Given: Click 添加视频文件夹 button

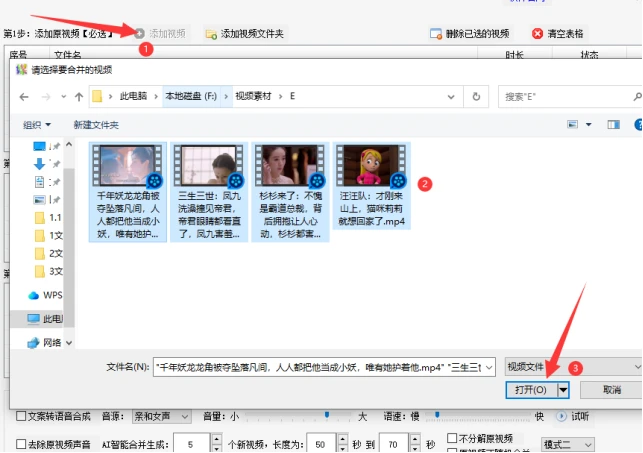Looking at the screenshot, I should pyautogui.click(x=245, y=34).
